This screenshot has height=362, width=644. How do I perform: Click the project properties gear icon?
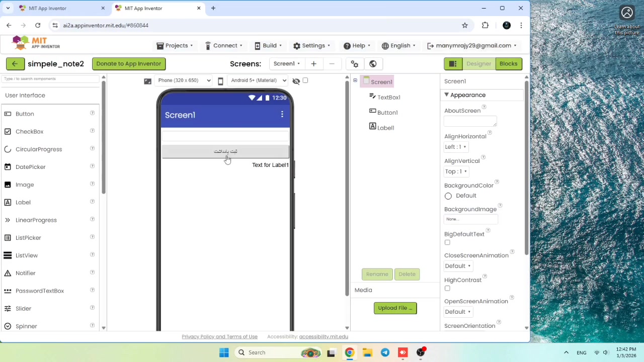355,64
